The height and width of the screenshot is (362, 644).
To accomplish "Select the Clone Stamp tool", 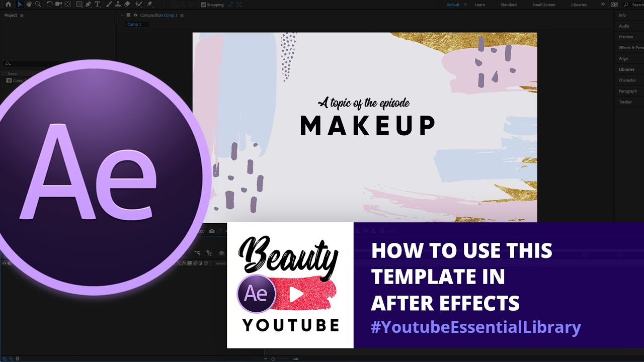I will (x=118, y=5).
